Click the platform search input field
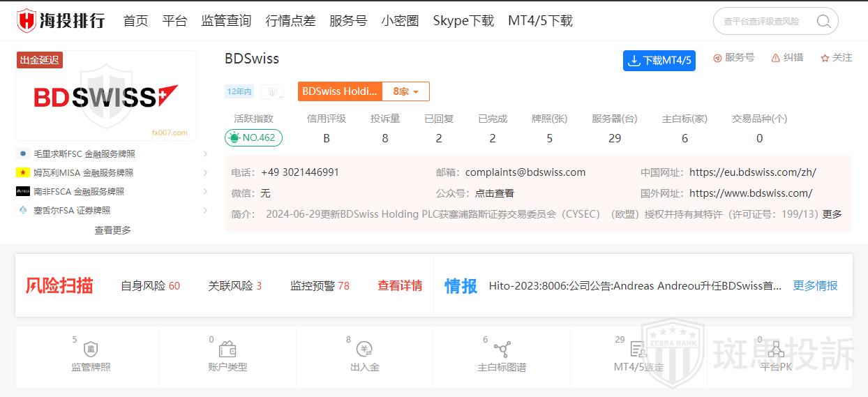The height and width of the screenshot is (397, 868). pos(764,22)
